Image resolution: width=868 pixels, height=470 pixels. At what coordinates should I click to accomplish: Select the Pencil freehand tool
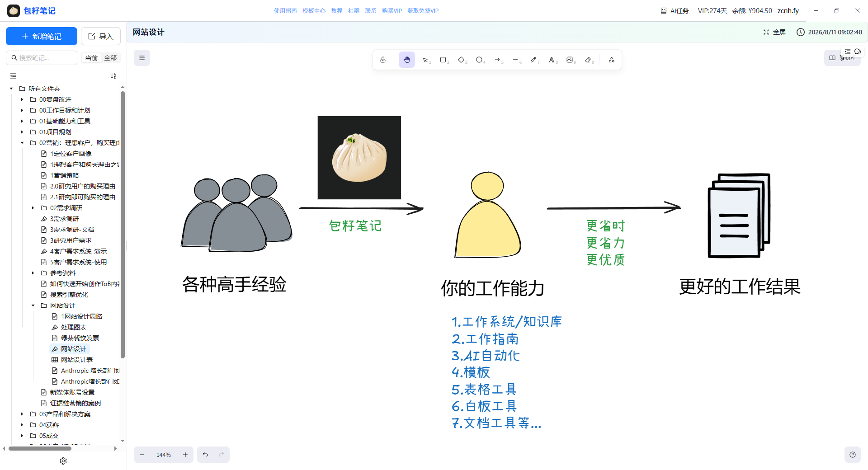534,60
